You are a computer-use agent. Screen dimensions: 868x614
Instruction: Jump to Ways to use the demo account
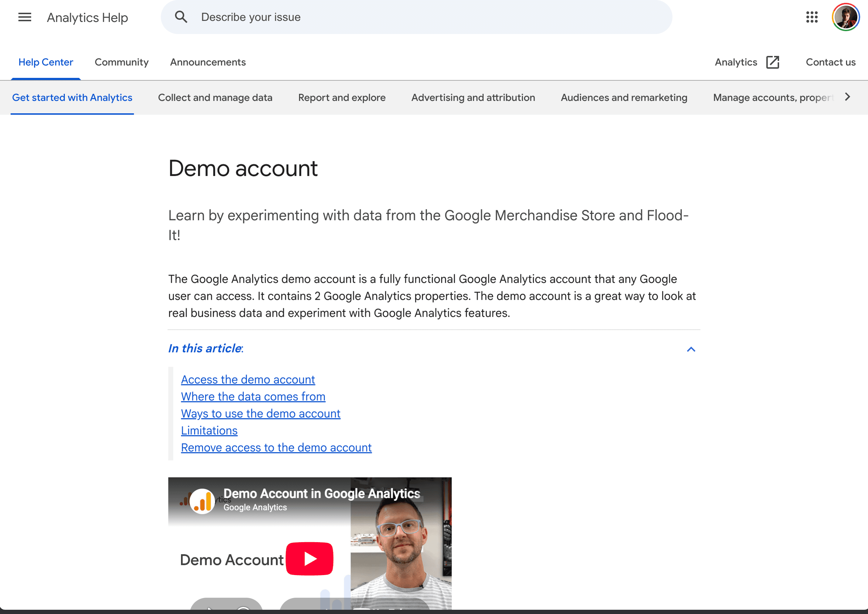(261, 413)
